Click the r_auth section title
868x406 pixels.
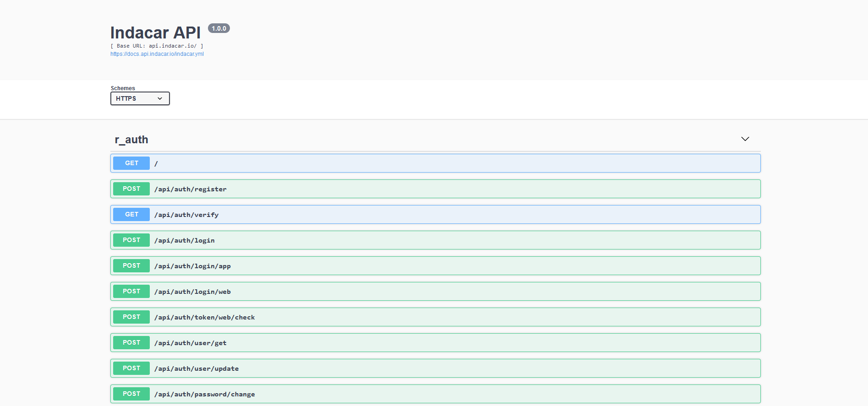[131, 140]
